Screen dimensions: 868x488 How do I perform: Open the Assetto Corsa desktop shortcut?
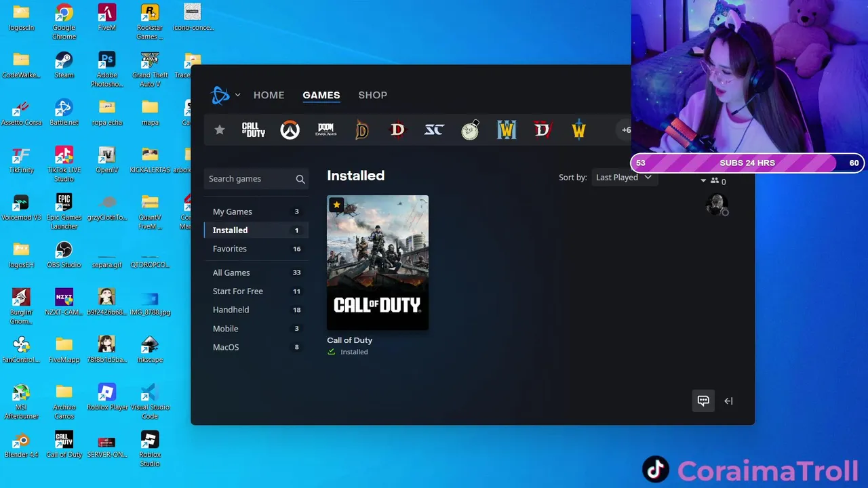click(x=21, y=113)
